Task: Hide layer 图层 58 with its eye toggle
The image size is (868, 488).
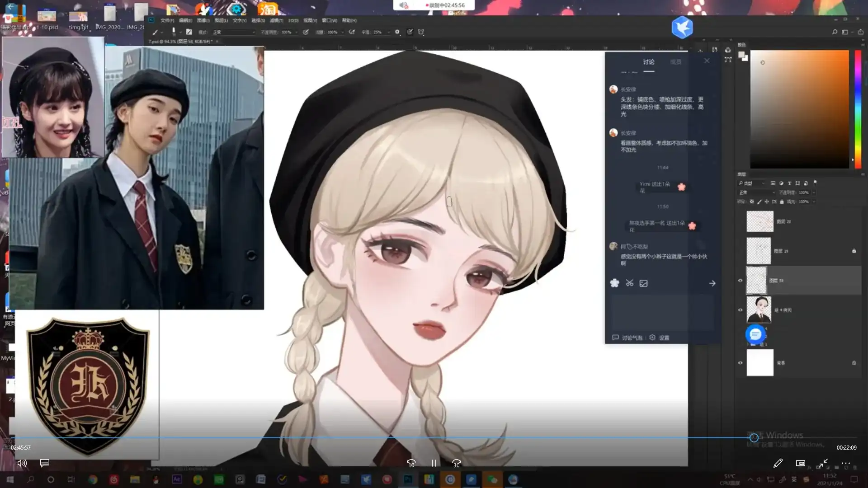Action: click(x=740, y=280)
